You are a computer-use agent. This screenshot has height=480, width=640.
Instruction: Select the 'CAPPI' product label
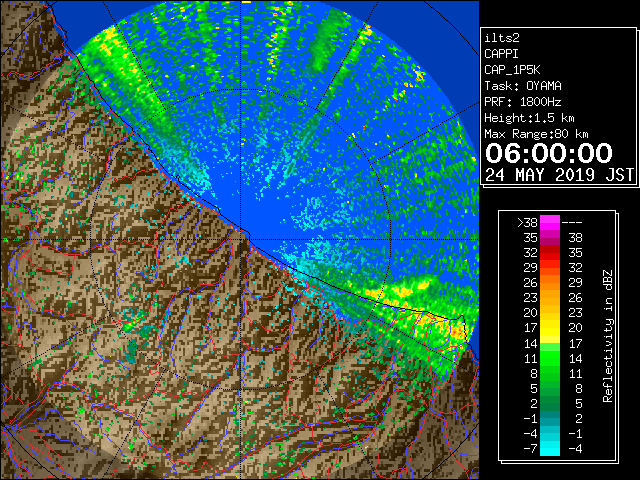(501, 54)
